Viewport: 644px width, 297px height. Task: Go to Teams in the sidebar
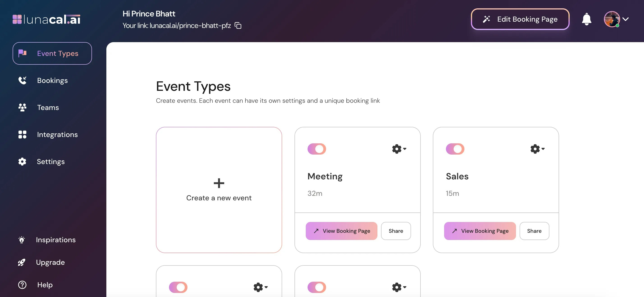click(x=48, y=107)
